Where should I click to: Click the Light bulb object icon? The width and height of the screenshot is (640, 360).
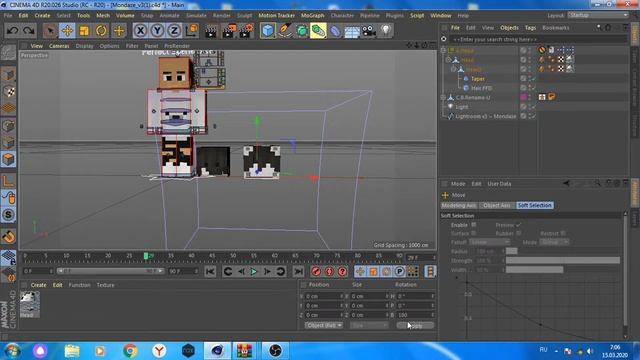[386, 31]
